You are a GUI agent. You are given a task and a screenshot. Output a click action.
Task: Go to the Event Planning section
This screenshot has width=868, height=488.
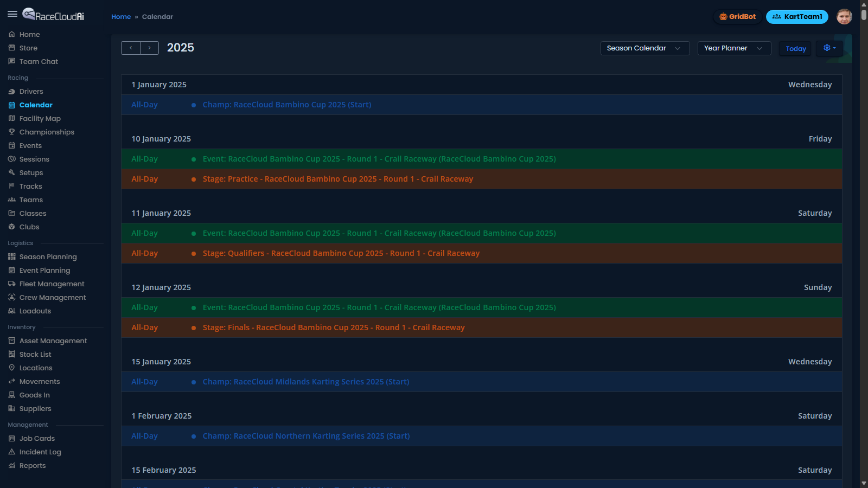click(44, 270)
